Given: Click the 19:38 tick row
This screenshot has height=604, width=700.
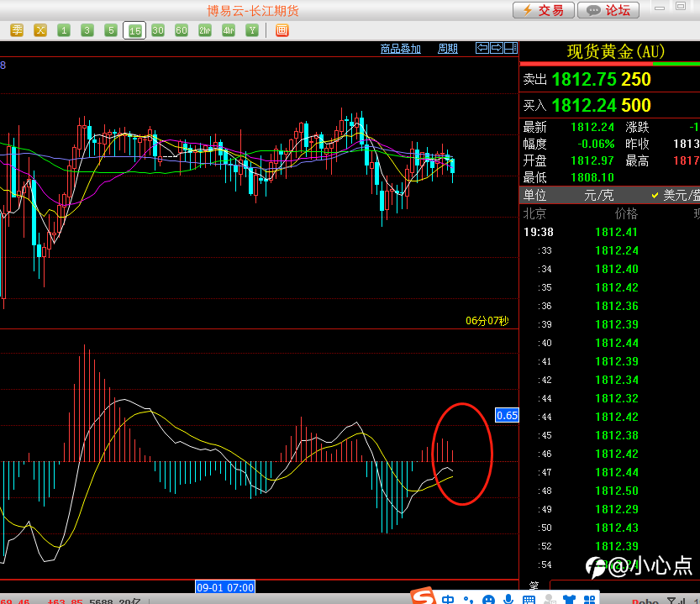Looking at the screenshot, I should (610, 232).
